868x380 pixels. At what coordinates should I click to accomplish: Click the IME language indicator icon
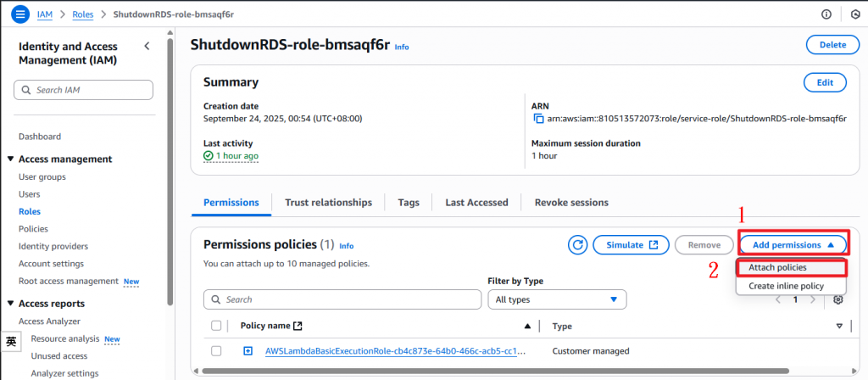[10, 342]
